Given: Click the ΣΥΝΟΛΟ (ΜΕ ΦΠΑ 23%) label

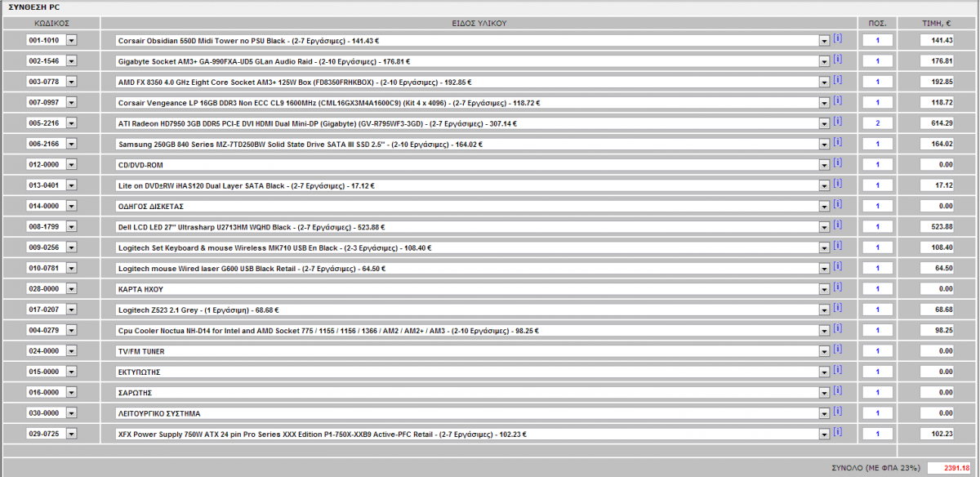Looking at the screenshot, I should point(875,468).
